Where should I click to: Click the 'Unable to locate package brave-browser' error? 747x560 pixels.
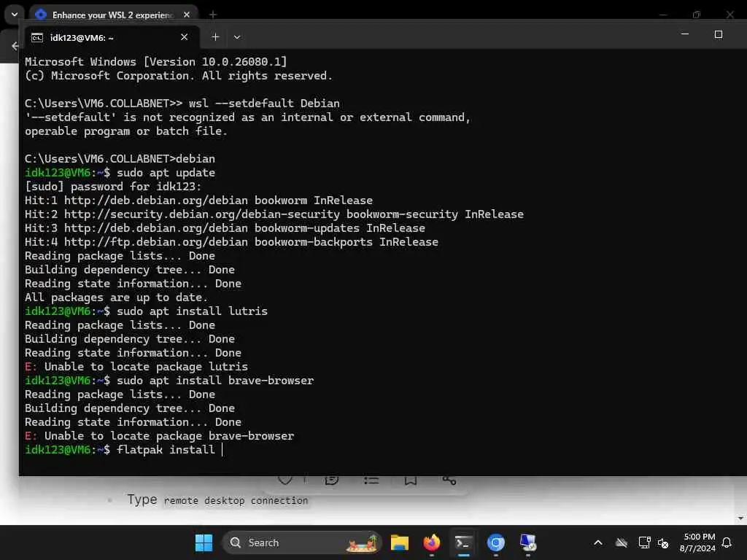pos(160,436)
